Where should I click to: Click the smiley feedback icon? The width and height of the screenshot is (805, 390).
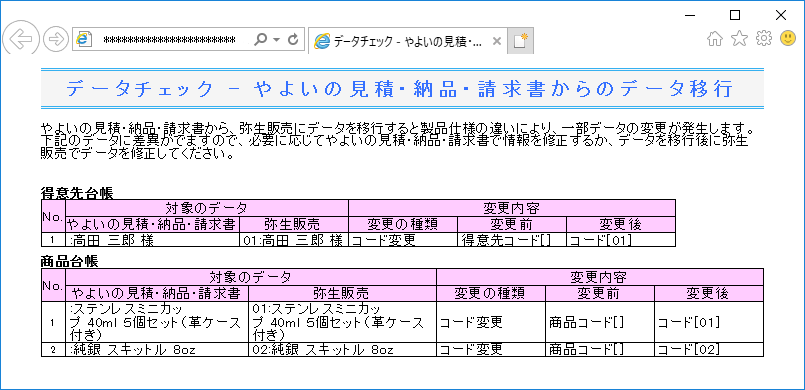click(x=788, y=38)
